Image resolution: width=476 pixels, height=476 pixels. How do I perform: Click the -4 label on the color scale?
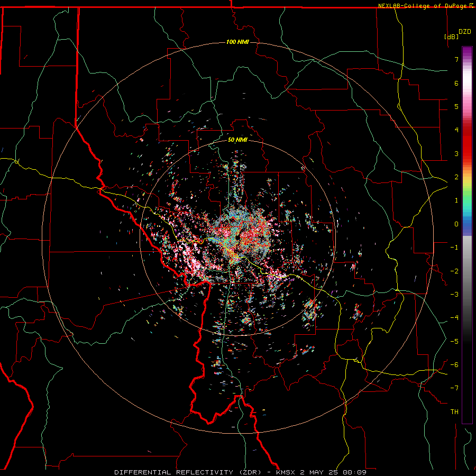tap(454, 318)
